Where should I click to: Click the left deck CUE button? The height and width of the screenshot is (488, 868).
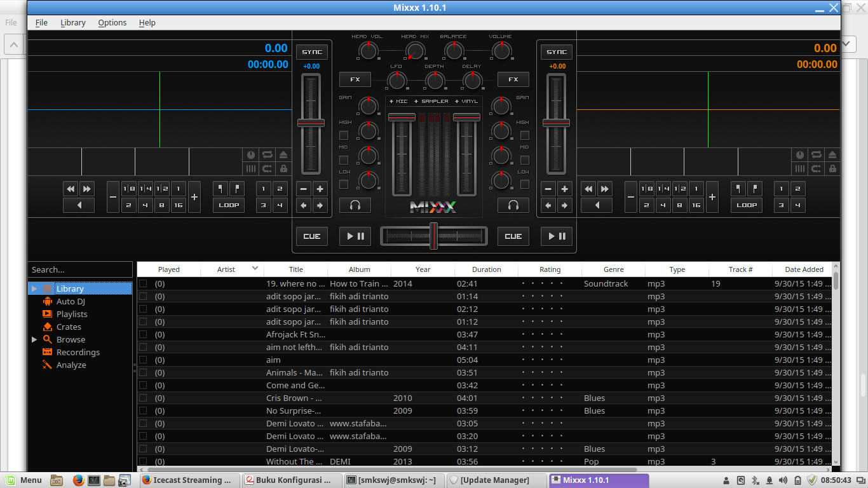click(x=312, y=236)
